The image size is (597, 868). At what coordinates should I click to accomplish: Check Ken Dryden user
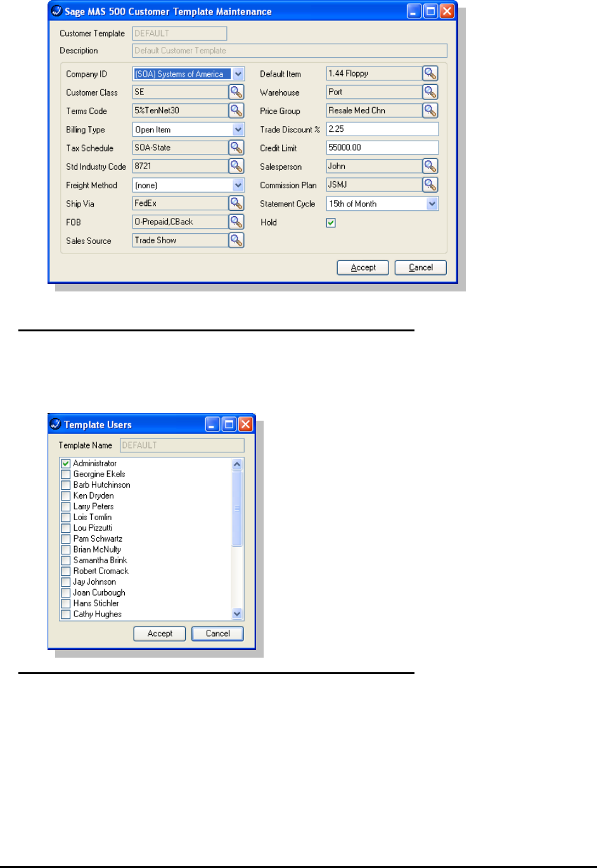click(66, 496)
